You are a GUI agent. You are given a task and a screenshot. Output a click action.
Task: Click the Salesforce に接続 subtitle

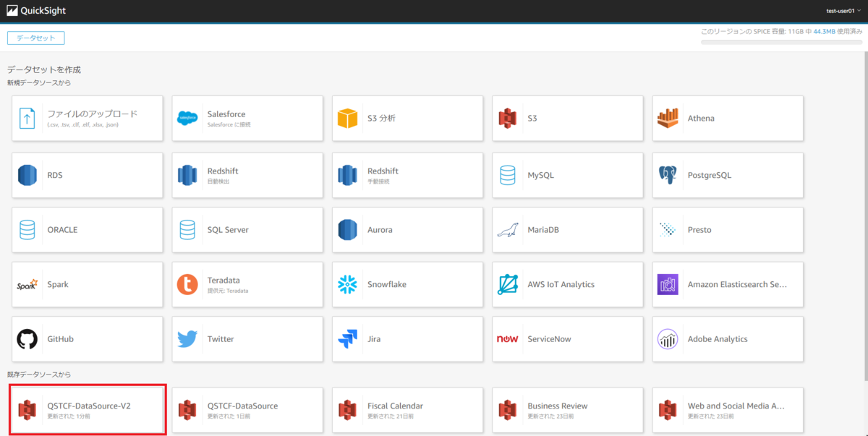pyautogui.click(x=229, y=124)
